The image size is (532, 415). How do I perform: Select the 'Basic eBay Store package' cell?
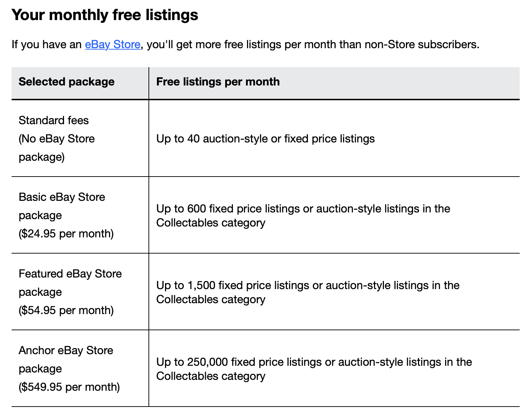tap(80, 215)
